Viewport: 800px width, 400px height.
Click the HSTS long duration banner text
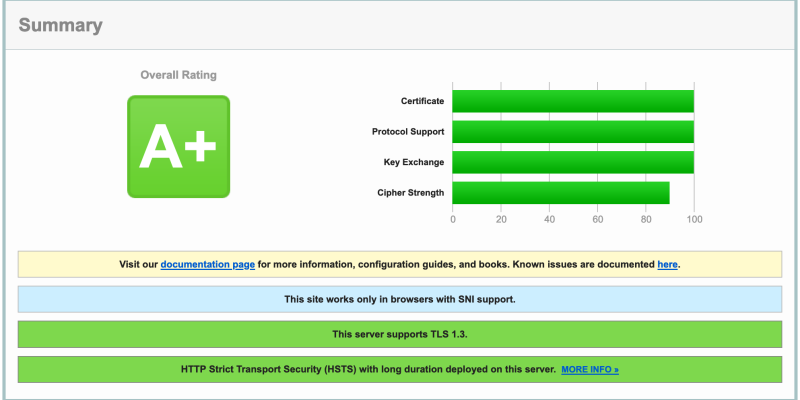(x=368, y=369)
